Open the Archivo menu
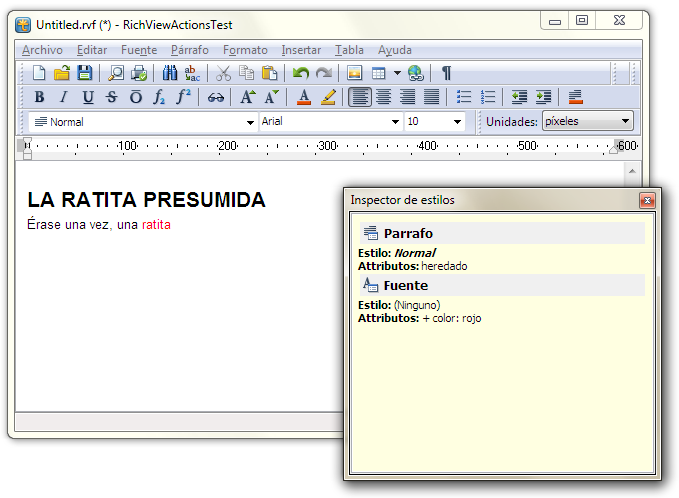679x498 pixels. point(42,50)
